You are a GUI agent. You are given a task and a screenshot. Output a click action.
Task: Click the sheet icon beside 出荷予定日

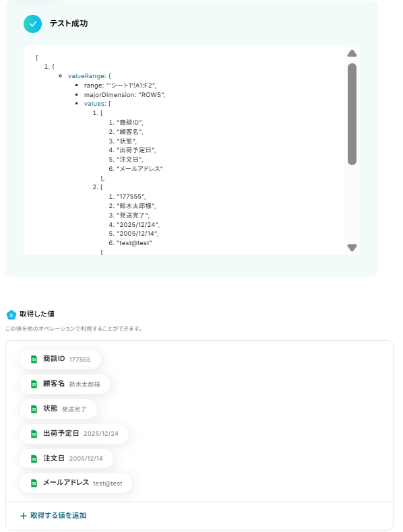point(34,434)
